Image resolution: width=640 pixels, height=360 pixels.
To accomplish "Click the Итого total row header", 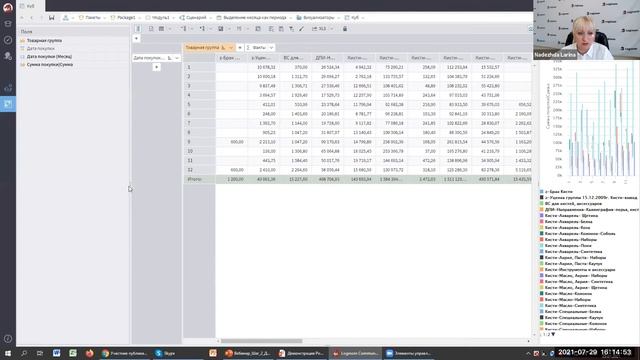I will click(199, 179).
